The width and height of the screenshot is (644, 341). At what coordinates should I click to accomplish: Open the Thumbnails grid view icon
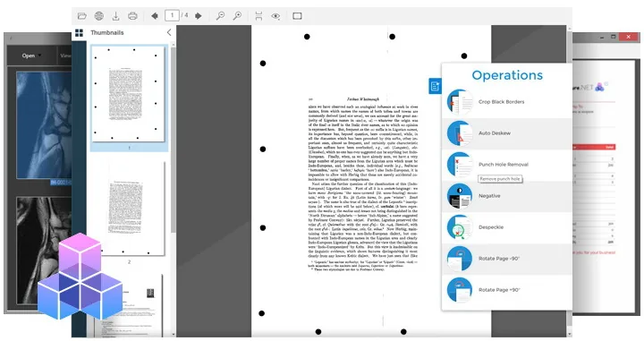(x=79, y=33)
